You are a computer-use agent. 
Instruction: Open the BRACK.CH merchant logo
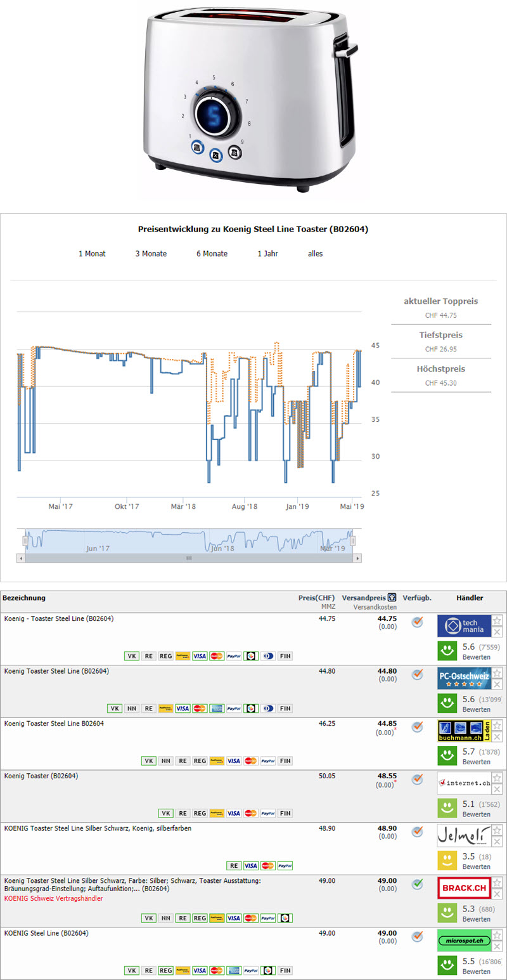464,887
